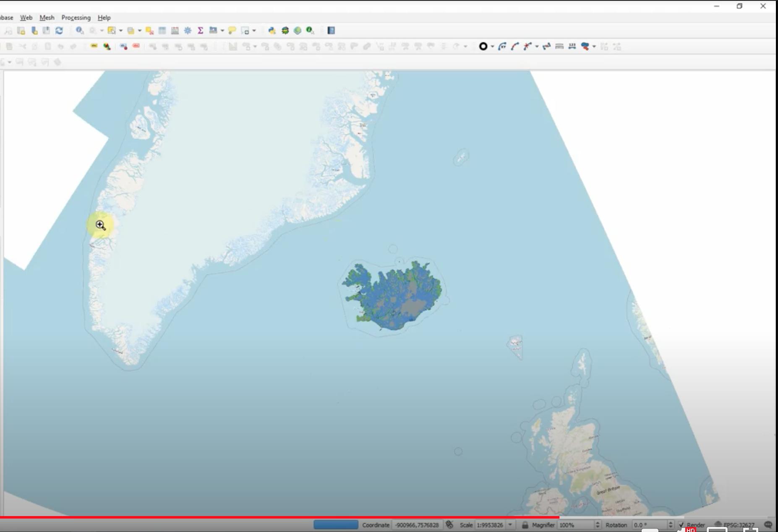Click the blue rendering progress bar
Viewport: 778px width, 532px height.
(336, 525)
